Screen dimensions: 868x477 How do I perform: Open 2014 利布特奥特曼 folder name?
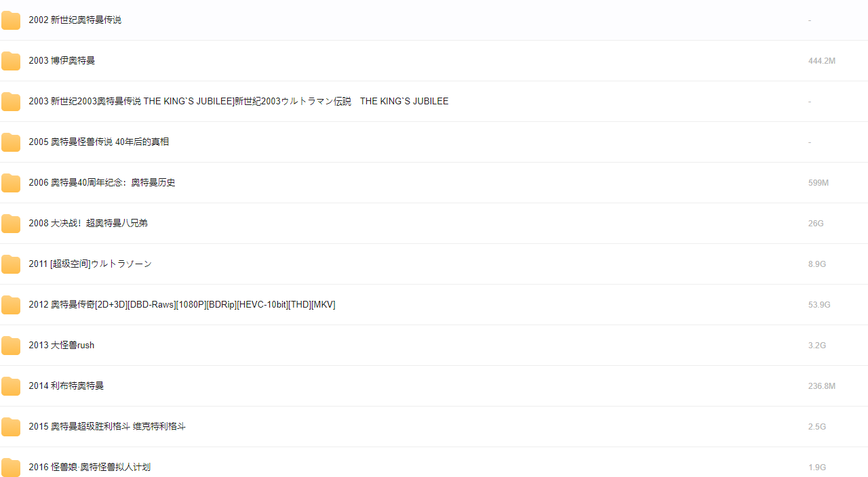pos(66,386)
